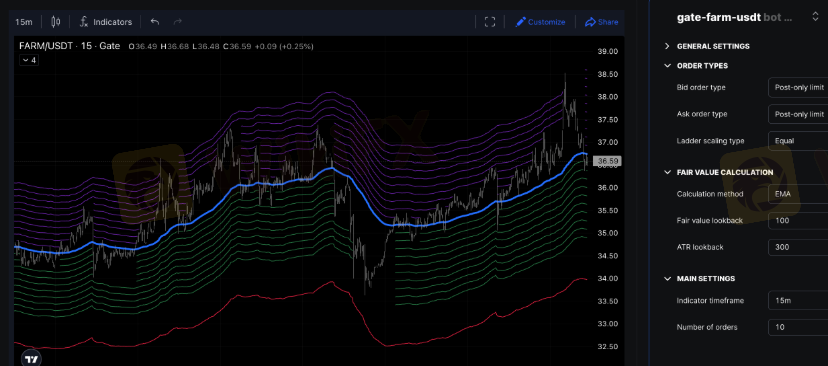828x366 pixels.
Task: Share the chart
Action: tap(601, 22)
